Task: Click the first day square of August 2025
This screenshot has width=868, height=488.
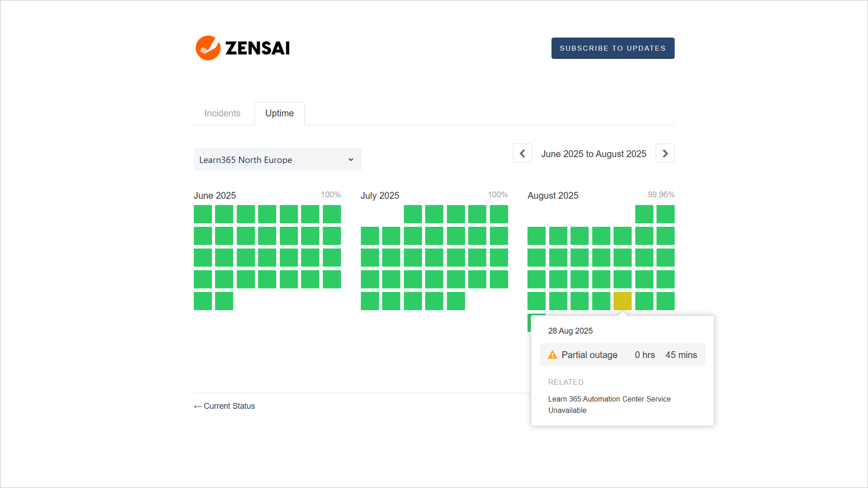Action: [644, 214]
